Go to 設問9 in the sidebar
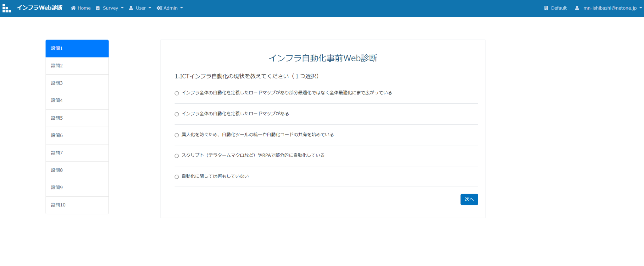The height and width of the screenshot is (266, 644). pos(77,187)
